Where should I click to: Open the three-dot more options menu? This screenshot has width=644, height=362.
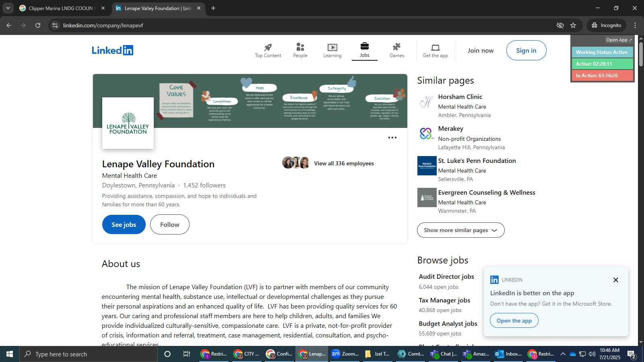pos(392,138)
